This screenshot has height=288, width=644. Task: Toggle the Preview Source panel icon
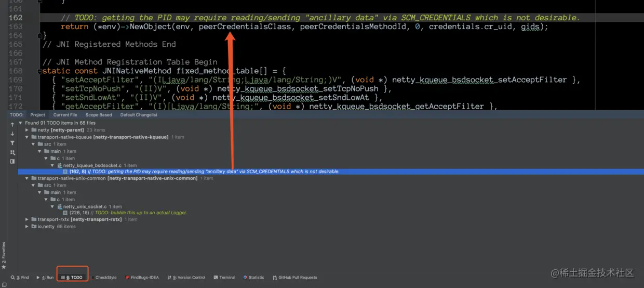(x=12, y=161)
